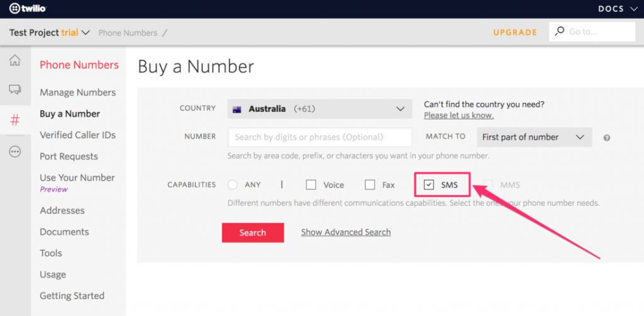The image size is (644, 316).
Task: Click the Buy a Number heading
Action: 196,67
